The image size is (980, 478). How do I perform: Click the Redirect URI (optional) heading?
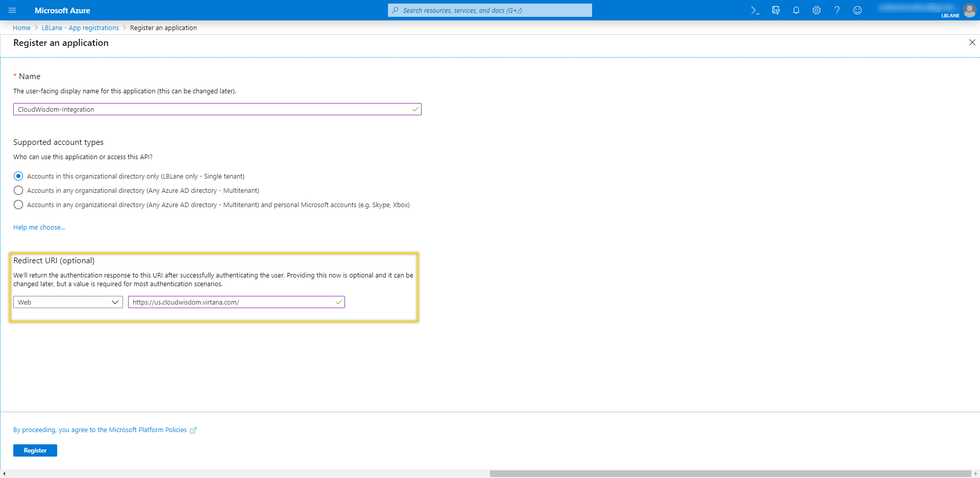point(54,260)
